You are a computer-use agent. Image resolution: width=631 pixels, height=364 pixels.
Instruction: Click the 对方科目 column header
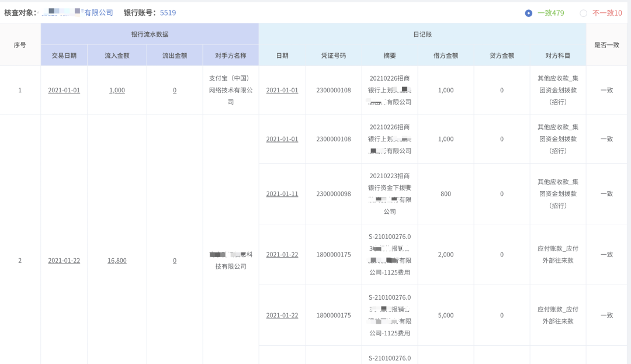(x=558, y=56)
